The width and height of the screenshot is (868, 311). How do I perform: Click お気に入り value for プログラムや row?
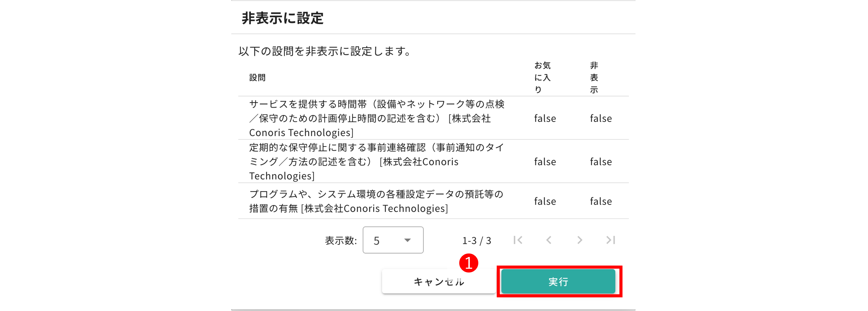click(x=545, y=201)
